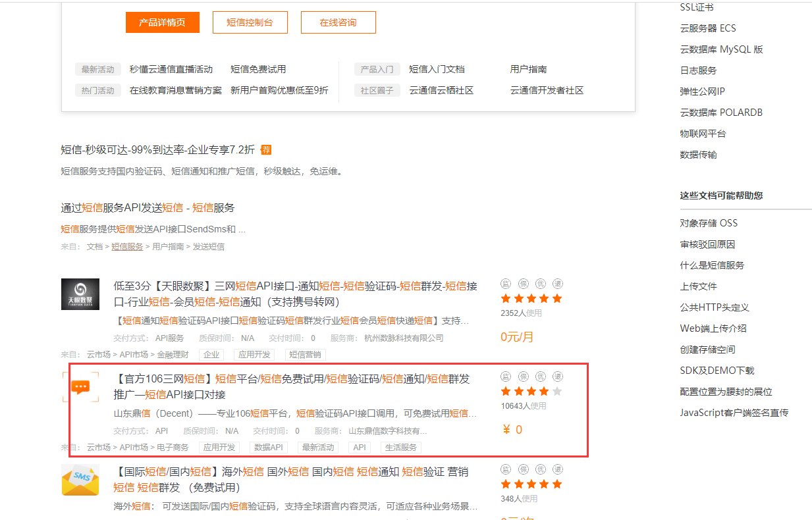The width and height of the screenshot is (812, 520).
Task: Click 金融理财 breadcrumb category
Action: click(x=173, y=355)
